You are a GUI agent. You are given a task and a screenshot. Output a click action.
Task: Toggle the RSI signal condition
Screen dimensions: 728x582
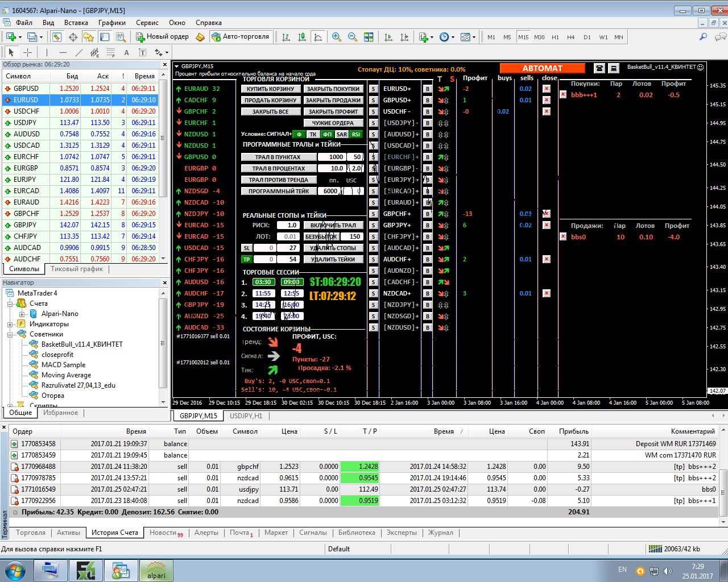click(355, 134)
